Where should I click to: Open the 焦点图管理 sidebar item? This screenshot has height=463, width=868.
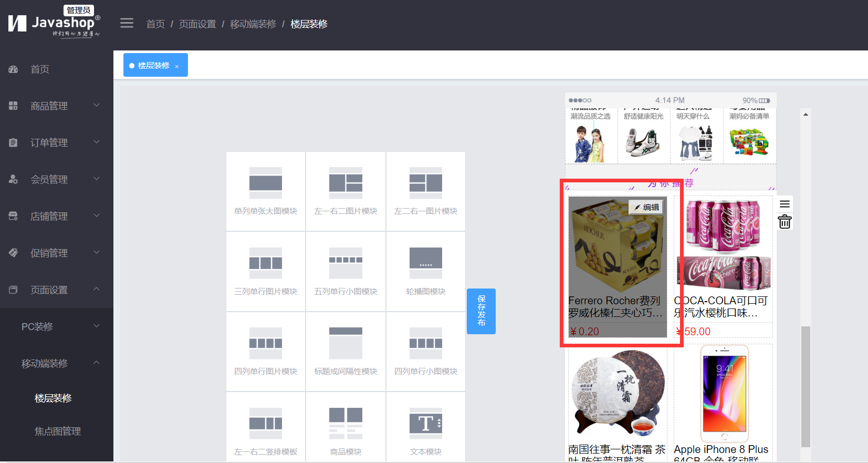coord(58,431)
